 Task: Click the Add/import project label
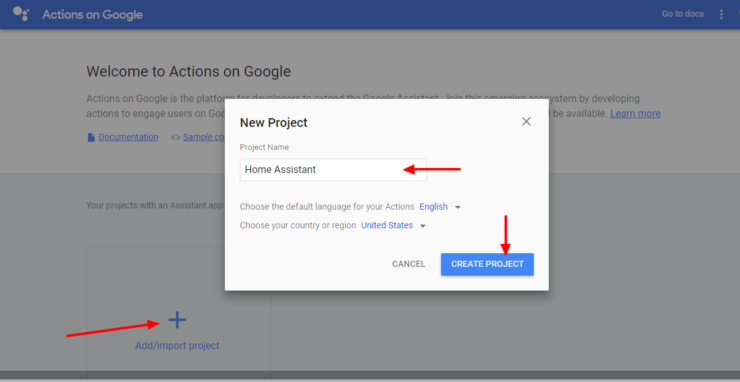(x=177, y=346)
